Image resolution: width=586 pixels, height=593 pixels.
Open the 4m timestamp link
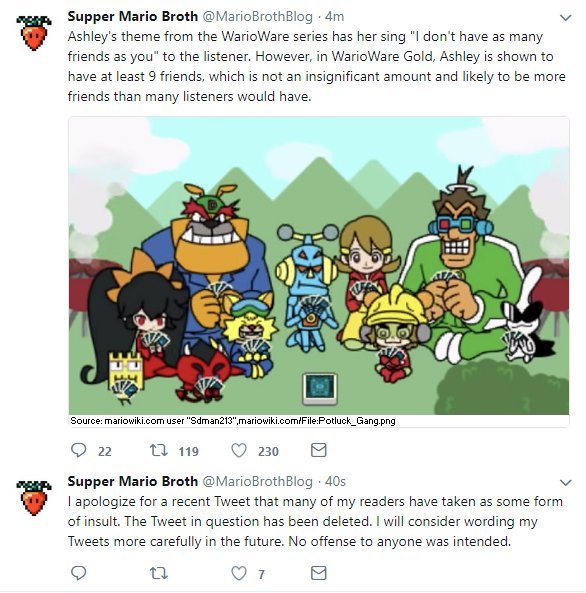point(334,17)
